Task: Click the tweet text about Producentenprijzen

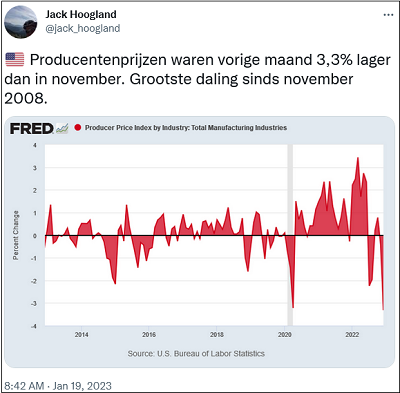Action: click(197, 79)
